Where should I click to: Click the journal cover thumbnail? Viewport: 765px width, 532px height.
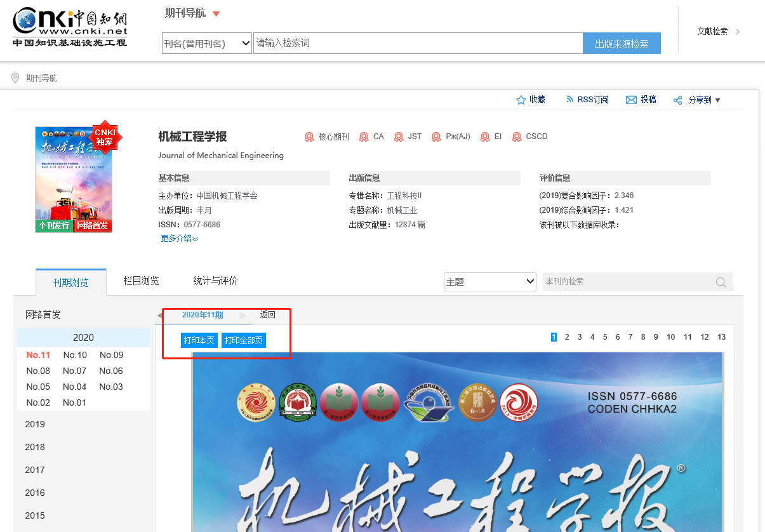pos(73,179)
